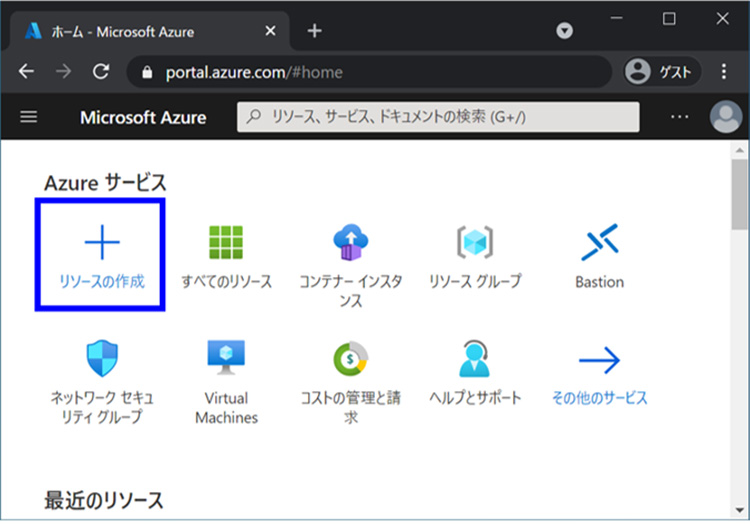Open the リソース グループ cube icon

click(475, 242)
